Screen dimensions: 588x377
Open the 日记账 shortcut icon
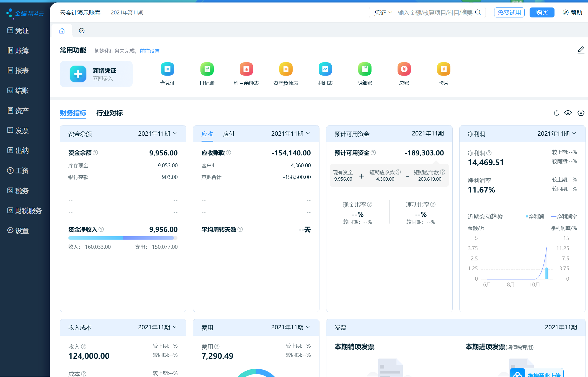pos(207,69)
